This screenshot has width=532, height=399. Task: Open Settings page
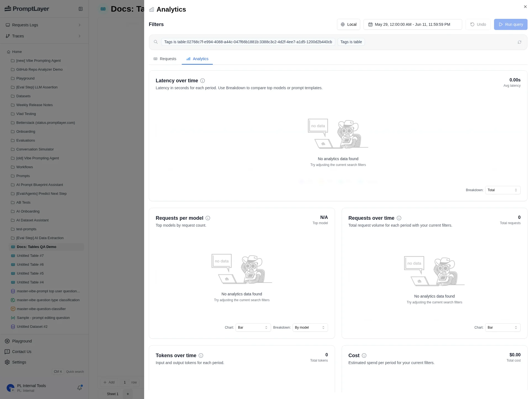19,362
